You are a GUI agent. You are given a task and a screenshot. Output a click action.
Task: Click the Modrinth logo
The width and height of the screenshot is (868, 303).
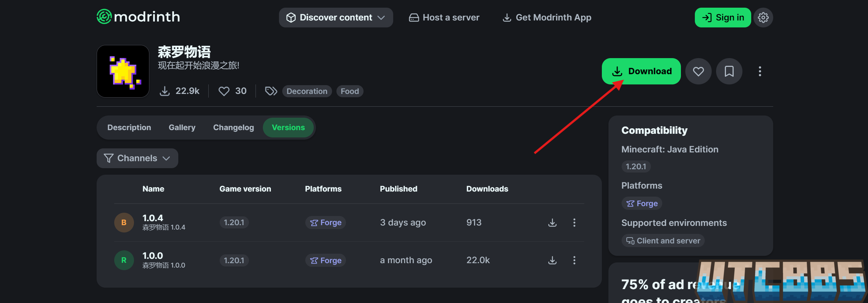(138, 17)
